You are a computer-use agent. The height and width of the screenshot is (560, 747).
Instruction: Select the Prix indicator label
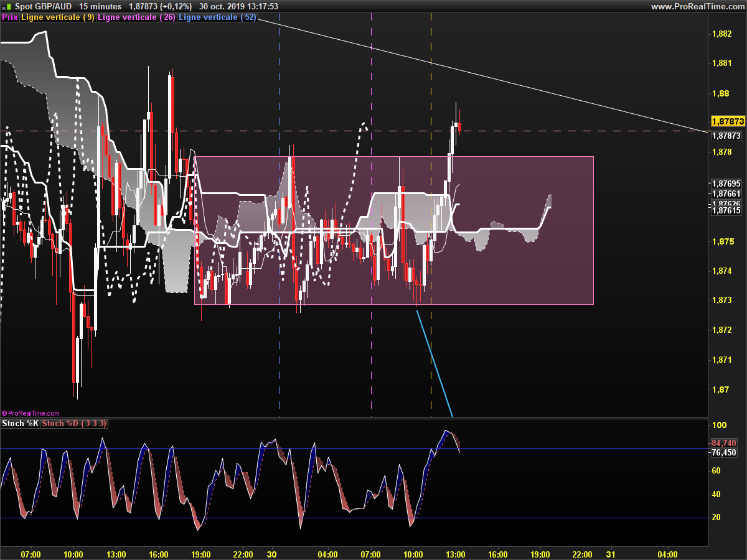(x=10, y=17)
